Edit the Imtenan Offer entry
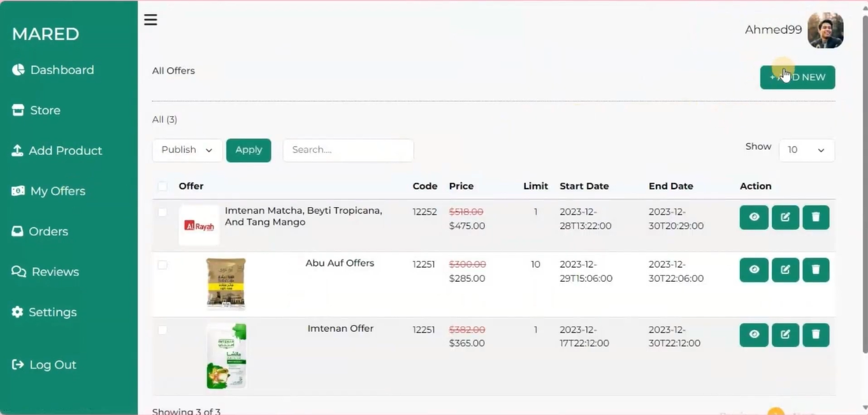The width and height of the screenshot is (868, 415). click(785, 335)
